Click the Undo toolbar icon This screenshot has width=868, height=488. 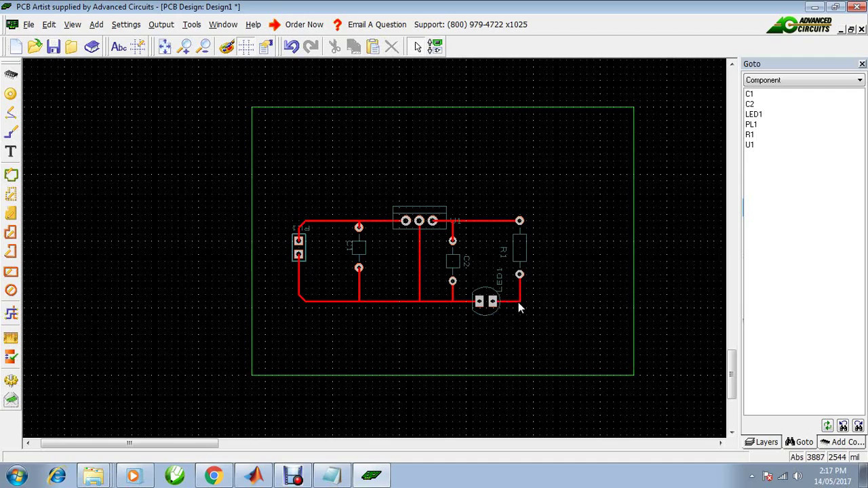tap(291, 46)
